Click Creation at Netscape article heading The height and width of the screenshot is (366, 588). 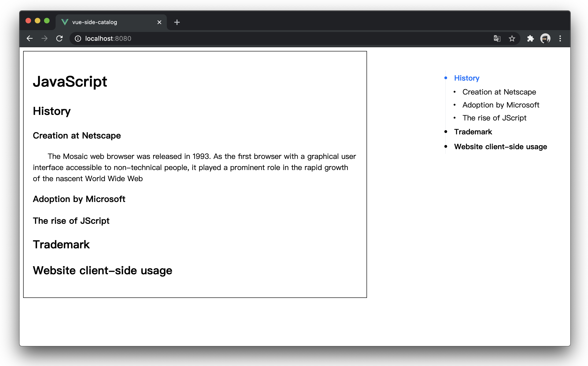point(77,136)
